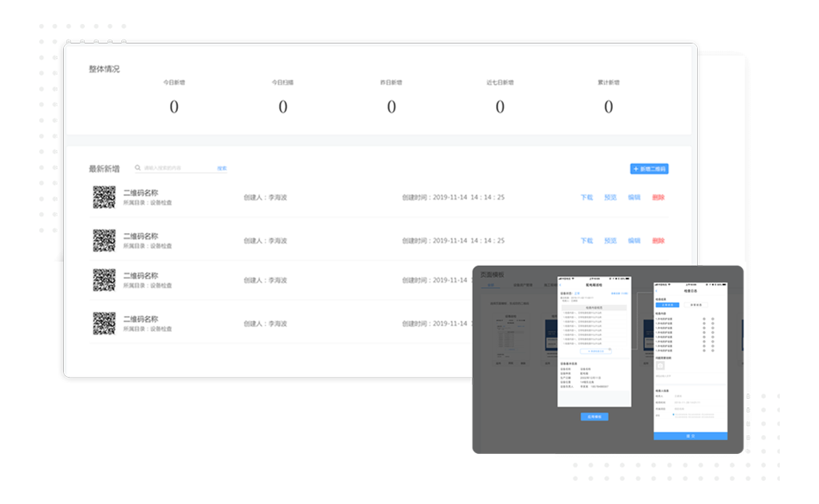Screen dimensions: 819x504
Task: Click the add-item button below the 检查内容 list
Action: click(595, 351)
